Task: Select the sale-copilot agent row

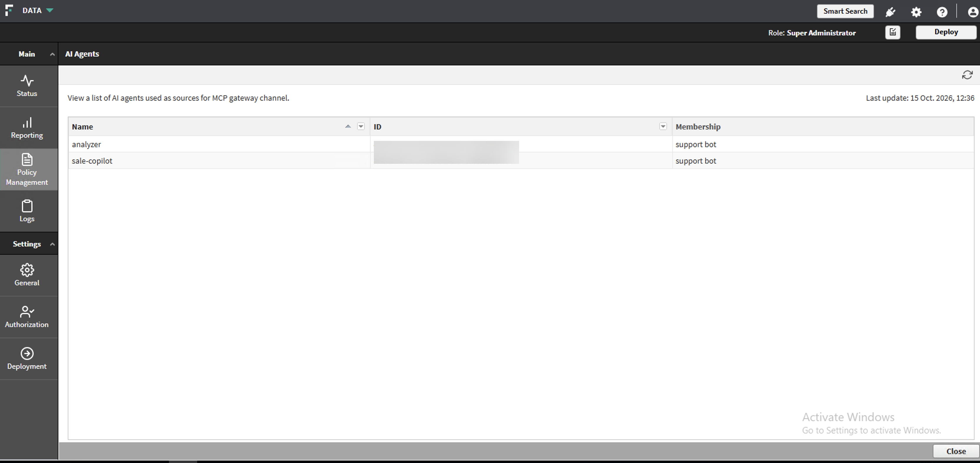Action: coord(521,161)
